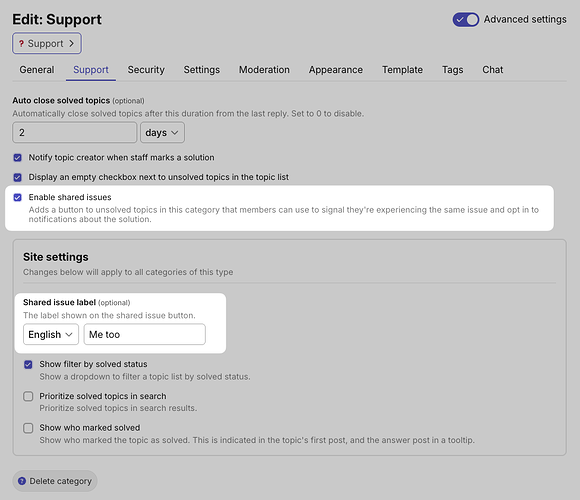
Task: Switch to the General tab
Action: (x=37, y=70)
